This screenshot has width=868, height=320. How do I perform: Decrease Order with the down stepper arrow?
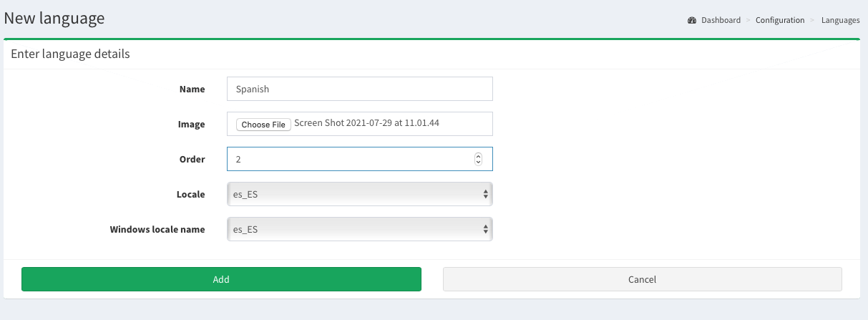478,163
